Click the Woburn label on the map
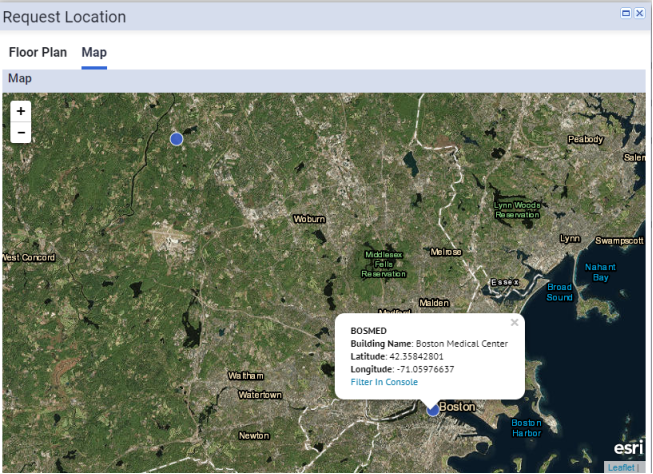 point(310,219)
